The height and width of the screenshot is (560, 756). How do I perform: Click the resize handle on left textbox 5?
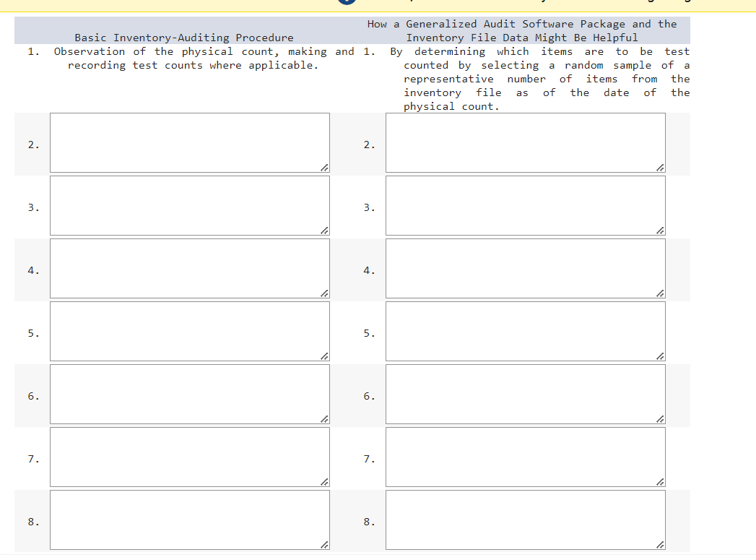point(326,356)
